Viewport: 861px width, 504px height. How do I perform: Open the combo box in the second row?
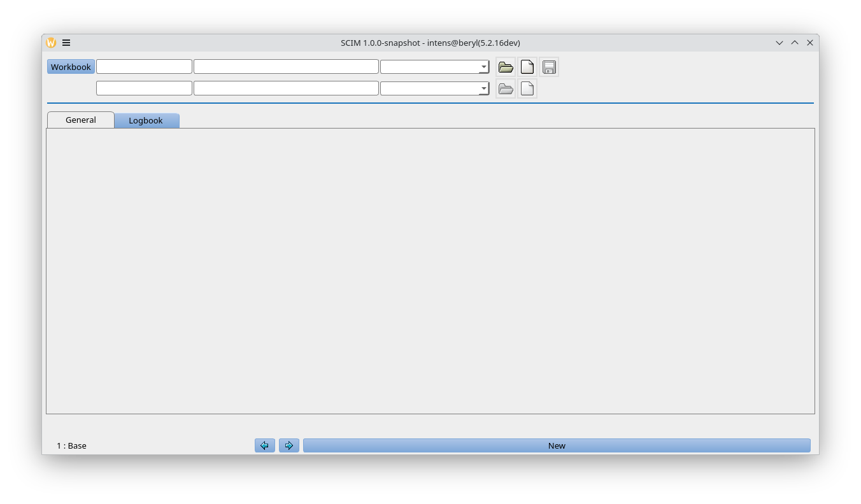[434, 88]
